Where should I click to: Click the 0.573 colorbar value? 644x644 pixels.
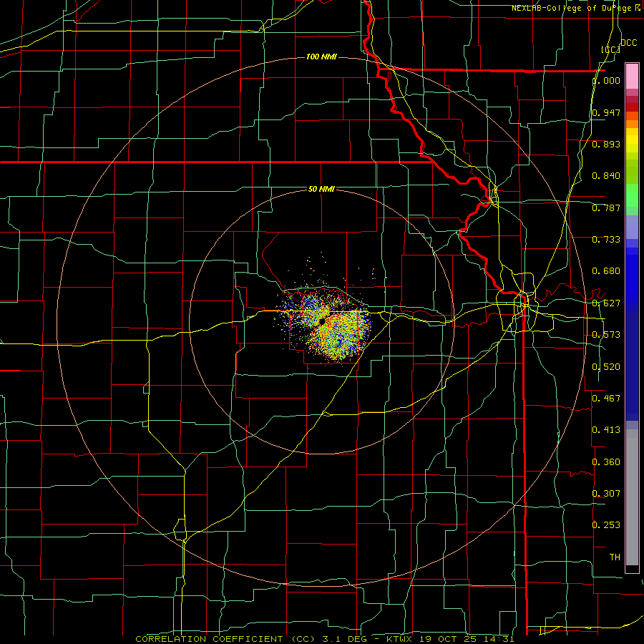(x=606, y=335)
